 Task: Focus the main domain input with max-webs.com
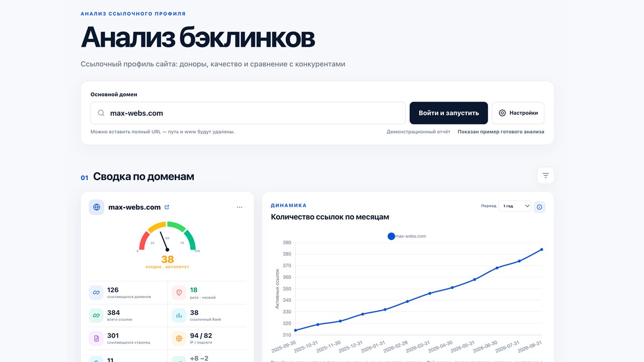pos(248,113)
